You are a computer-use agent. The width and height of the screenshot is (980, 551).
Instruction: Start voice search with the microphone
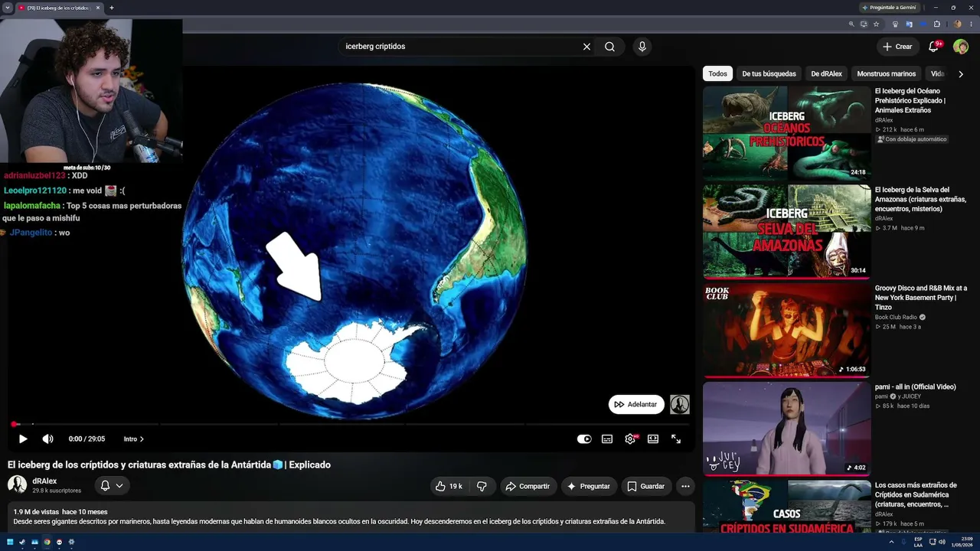[642, 47]
